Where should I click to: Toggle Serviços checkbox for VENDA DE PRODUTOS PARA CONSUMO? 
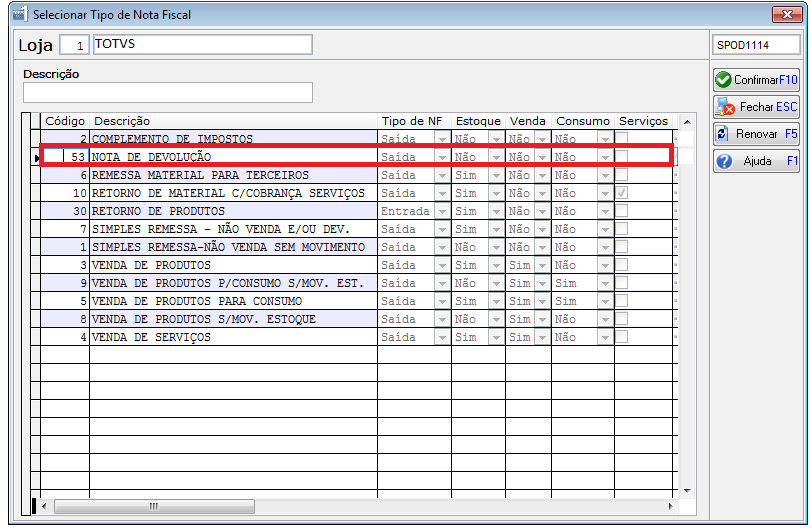[x=622, y=300]
